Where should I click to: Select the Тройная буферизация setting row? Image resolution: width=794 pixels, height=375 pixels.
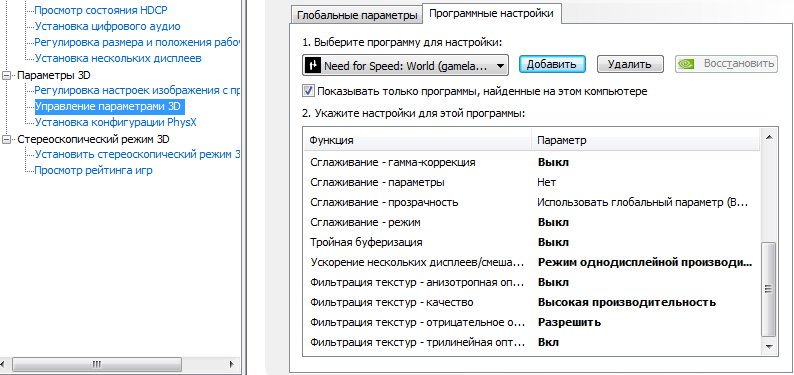tap(532, 242)
